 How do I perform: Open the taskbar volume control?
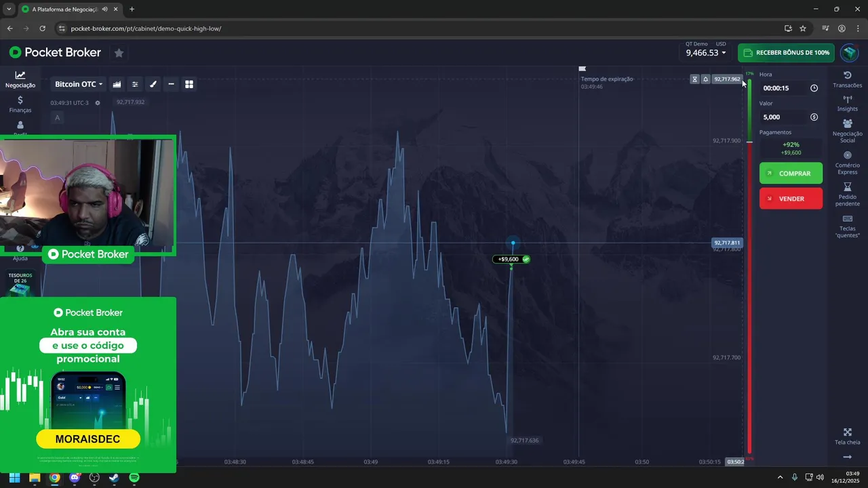click(x=820, y=477)
